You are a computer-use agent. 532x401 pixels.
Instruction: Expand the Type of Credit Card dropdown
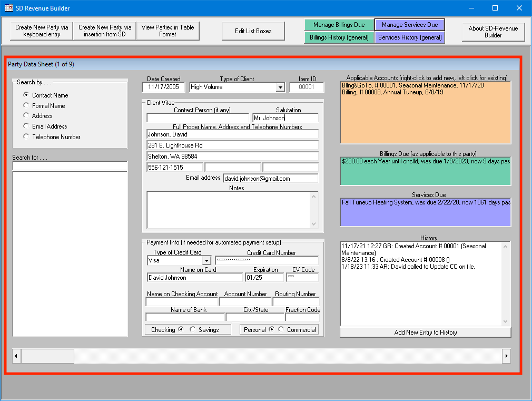pos(206,261)
